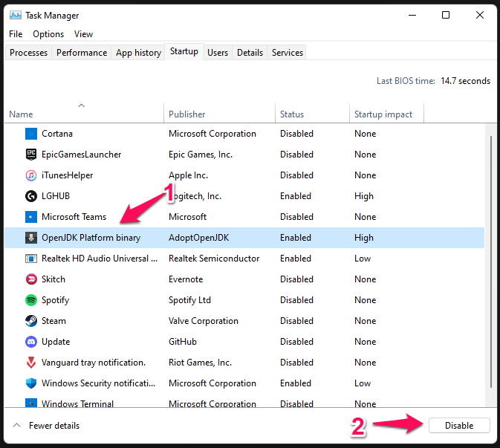The width and height of the screenshot is (500, 448).
Task: Open the File menu
Action: (16, 34)
